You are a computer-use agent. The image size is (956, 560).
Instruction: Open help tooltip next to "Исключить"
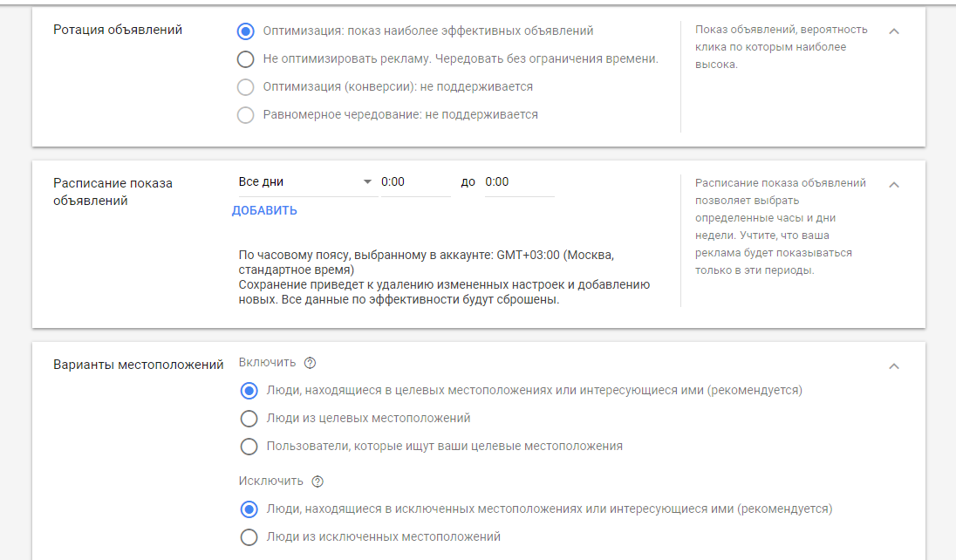point(318,481)
